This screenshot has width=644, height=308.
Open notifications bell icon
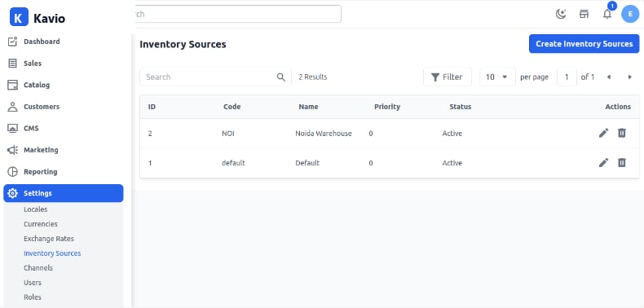(x=607, y=14)
